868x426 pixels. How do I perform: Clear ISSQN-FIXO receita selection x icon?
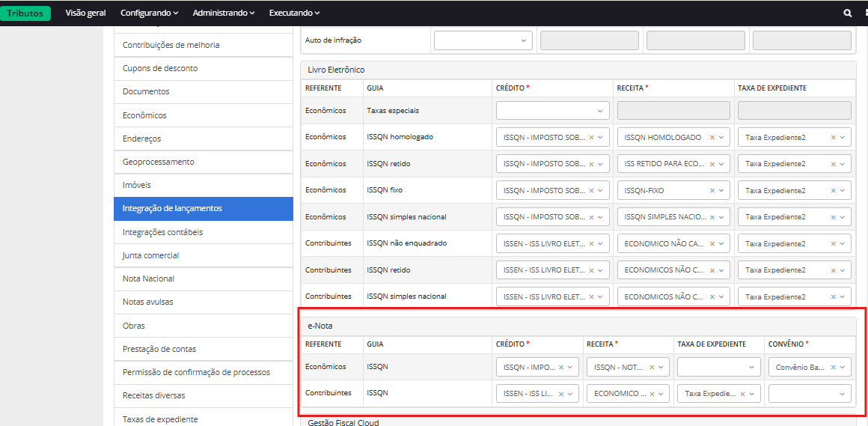click(712, 190)
